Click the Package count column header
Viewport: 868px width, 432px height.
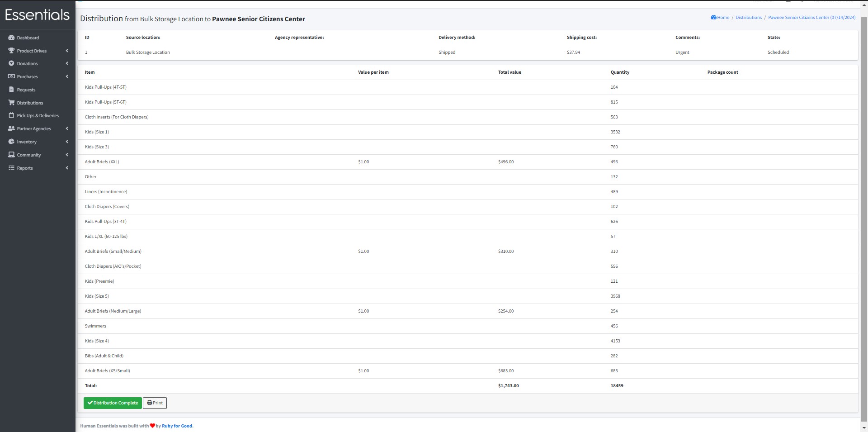point(722,72)
